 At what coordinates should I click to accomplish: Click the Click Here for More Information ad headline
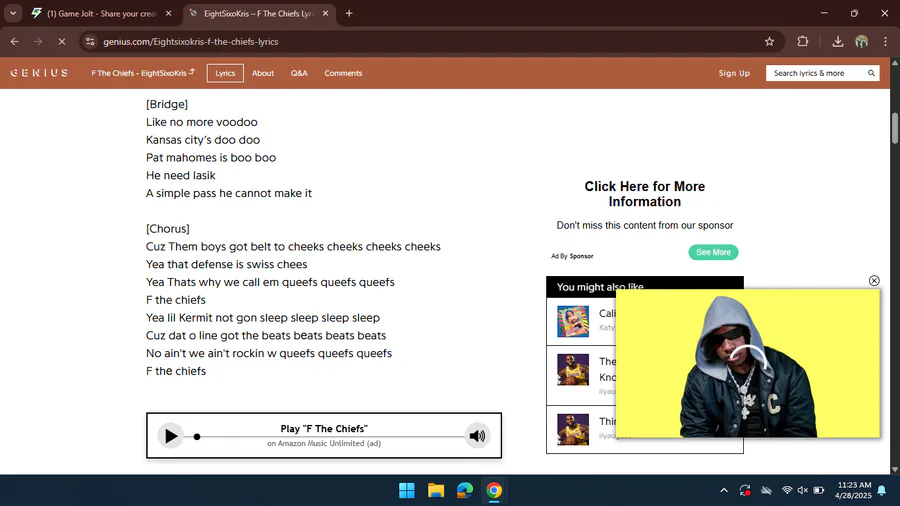tap(645, 194)
